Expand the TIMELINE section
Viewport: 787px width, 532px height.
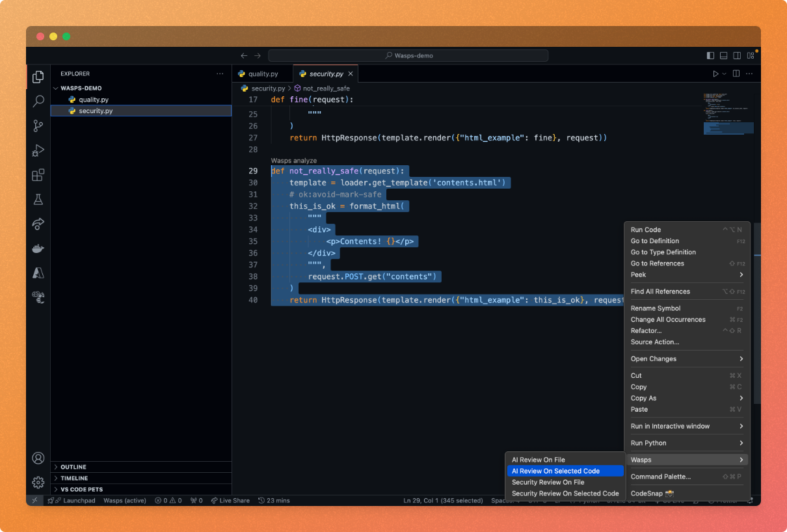(73, 478)
